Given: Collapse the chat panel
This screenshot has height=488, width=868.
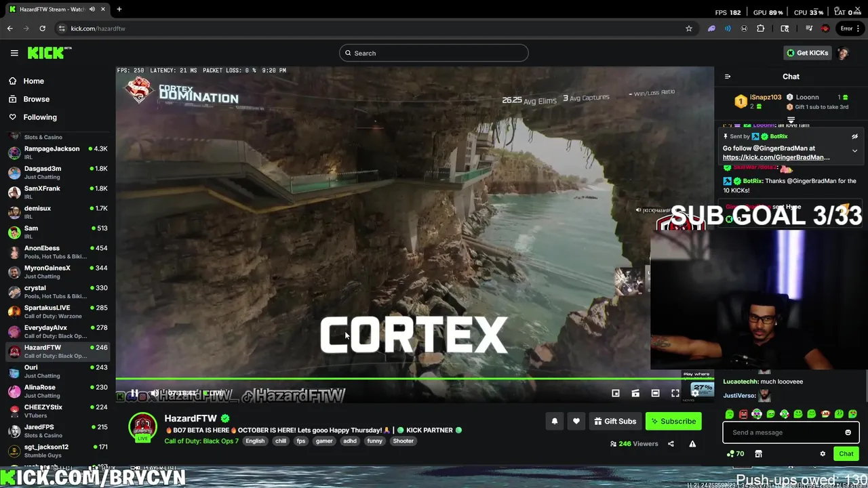Looking at the screenshot, I should [x=728, y=77].
